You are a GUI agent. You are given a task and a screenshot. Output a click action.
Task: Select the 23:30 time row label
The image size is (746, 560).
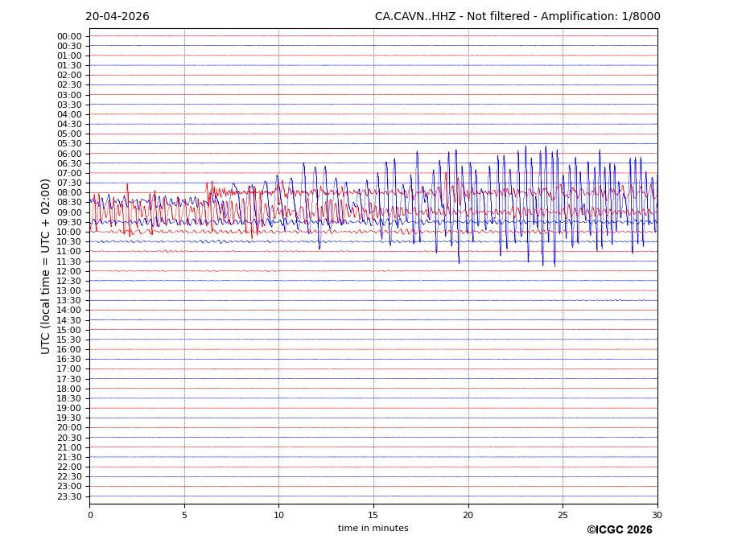[69, 496]
